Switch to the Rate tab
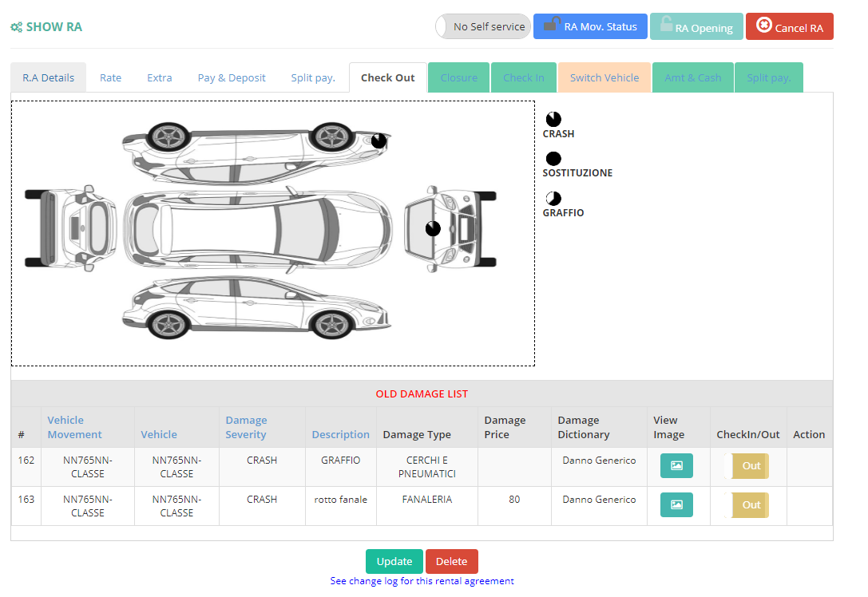This screenshot has height=597, width=868. click(110, 77)
